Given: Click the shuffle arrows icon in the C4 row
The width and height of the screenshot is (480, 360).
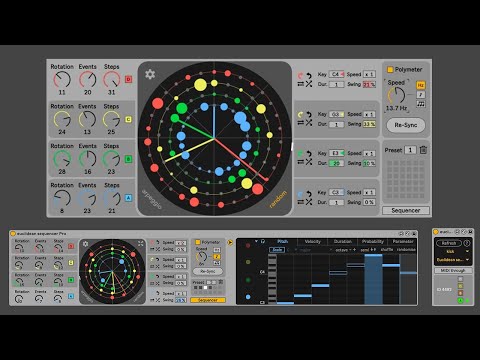Looking at the screenshot, I should coord(309,84).
